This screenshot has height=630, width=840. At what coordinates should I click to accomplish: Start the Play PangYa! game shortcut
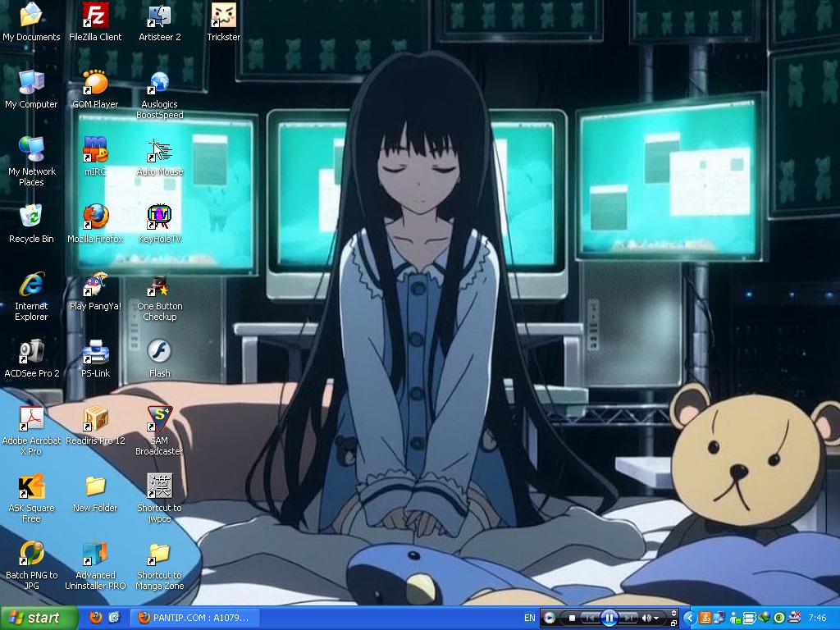(95, 292)
